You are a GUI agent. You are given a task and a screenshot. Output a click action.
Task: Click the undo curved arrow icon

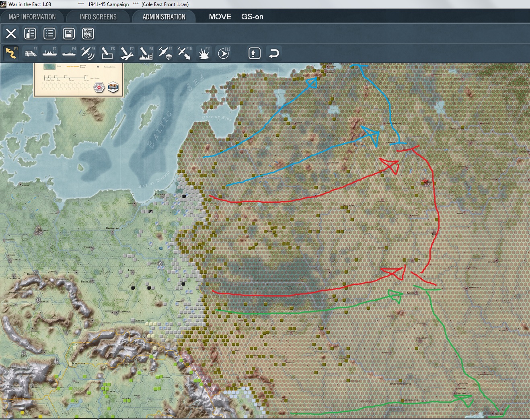[x=274, y=53]
